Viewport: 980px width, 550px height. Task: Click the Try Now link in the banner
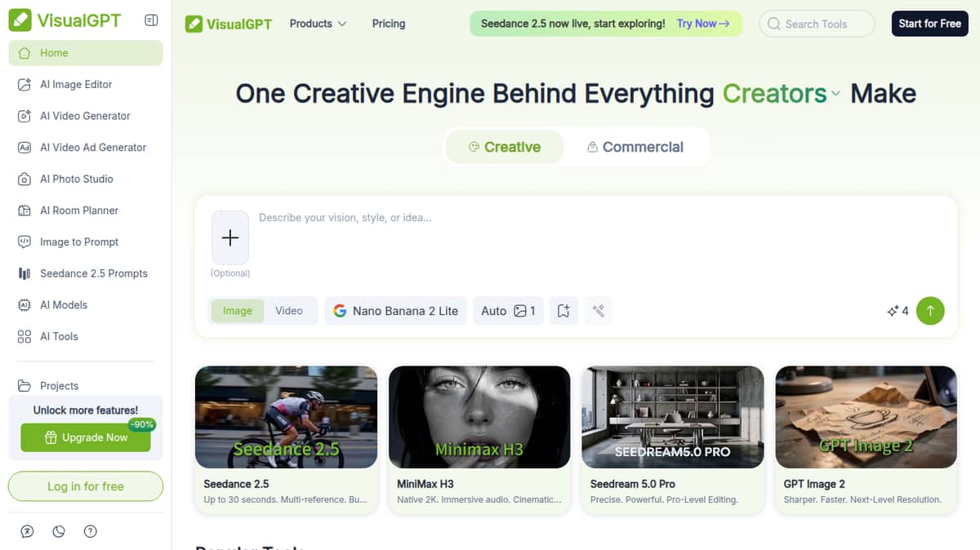703,24
